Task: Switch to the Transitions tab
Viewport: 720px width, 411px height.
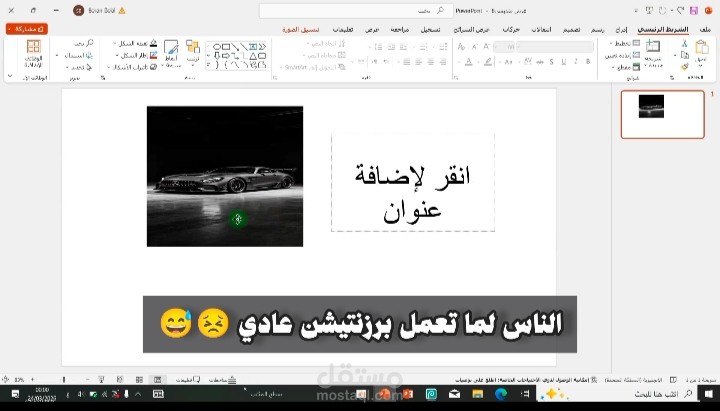Action: coord(541,29)
